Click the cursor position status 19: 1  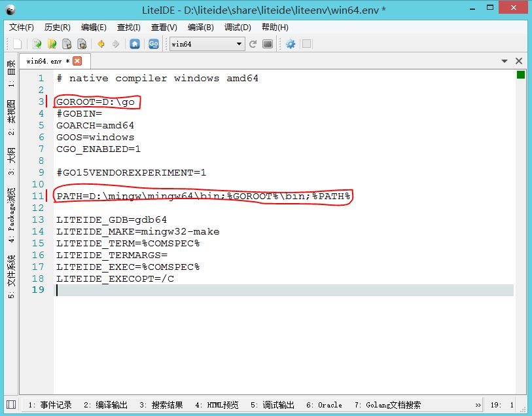click(502, 405)
